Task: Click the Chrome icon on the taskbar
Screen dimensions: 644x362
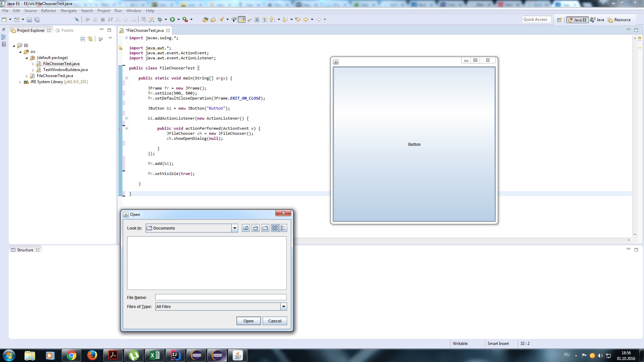Action: tap(71, 355)
